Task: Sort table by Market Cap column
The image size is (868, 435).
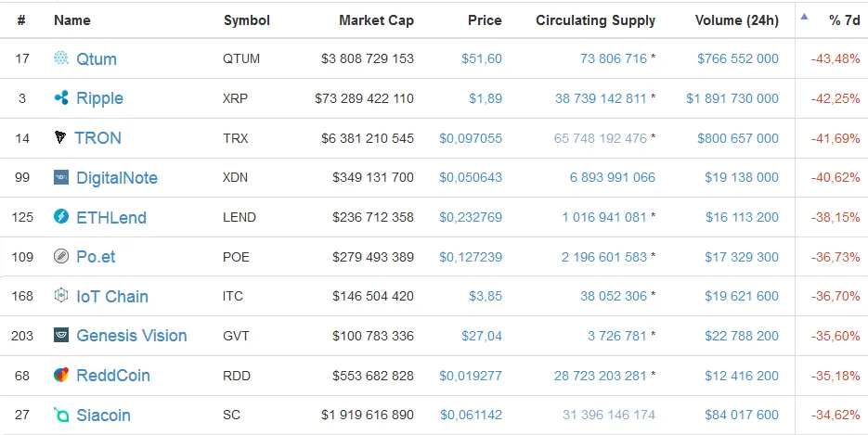Action: click(376, 20)
